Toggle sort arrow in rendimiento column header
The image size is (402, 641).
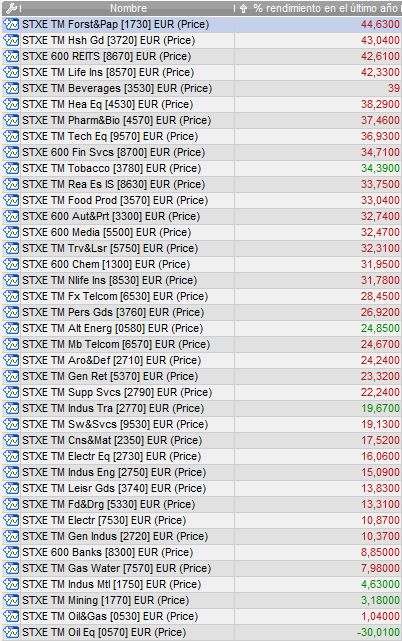(243, 8)
